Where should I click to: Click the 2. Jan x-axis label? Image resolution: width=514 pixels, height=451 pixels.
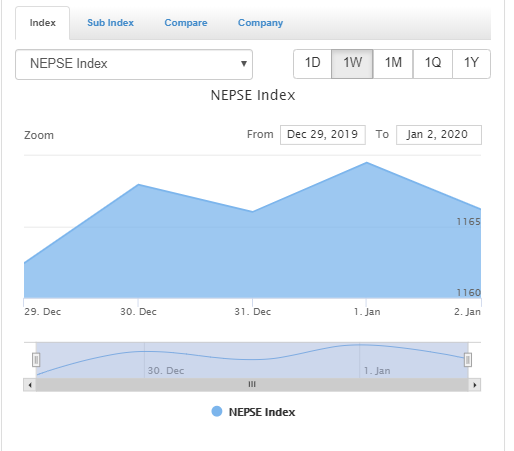point(467,312)
